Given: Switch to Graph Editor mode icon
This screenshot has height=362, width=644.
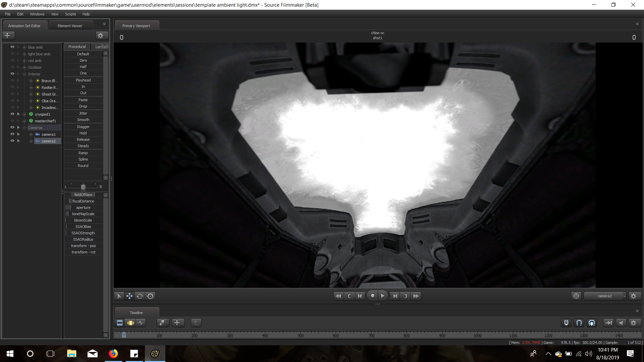Looking at the screenshot, I should click(141, 323).
